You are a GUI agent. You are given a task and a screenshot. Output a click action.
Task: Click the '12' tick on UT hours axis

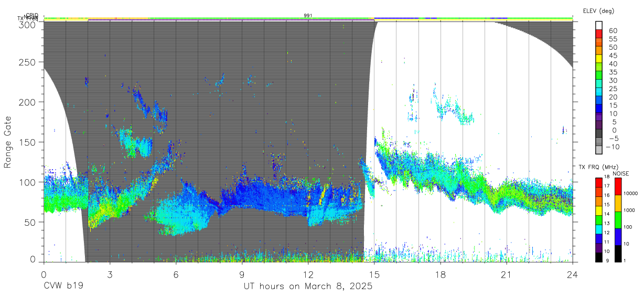point(308,274)
